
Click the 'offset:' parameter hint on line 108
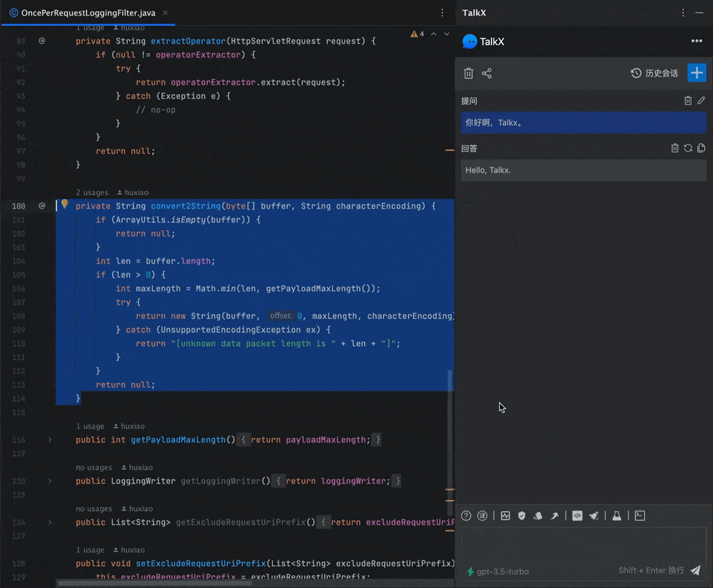click(x=281, y=316)
